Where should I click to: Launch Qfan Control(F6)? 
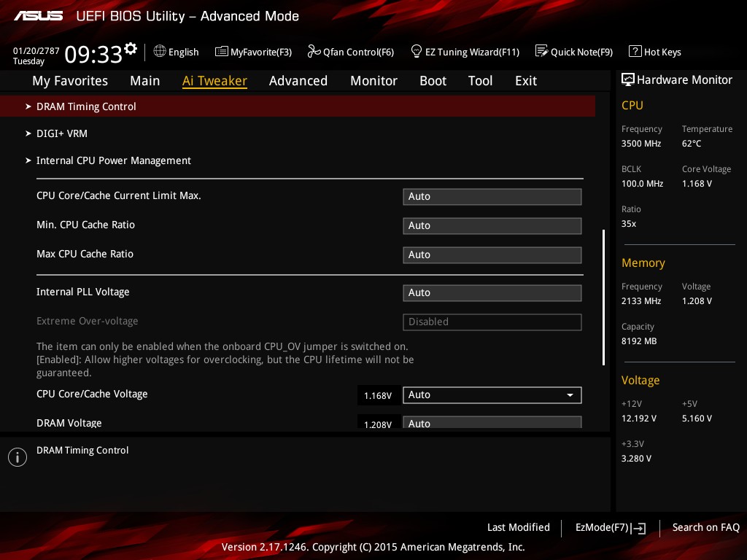coord(351,52)
